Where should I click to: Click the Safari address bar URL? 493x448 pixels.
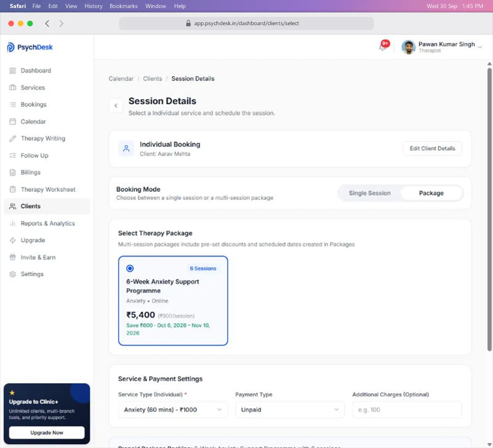[x=246, y=23]
